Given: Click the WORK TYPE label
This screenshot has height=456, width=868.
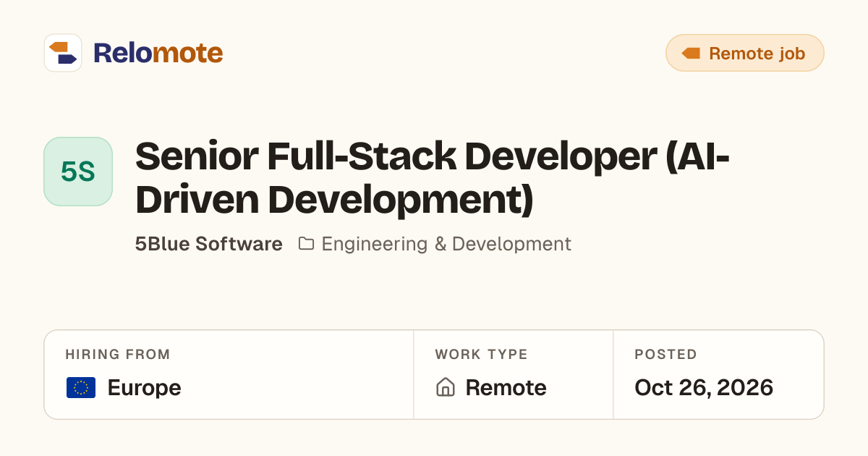Looking at the screenshot, I should [x=481, y=355].
